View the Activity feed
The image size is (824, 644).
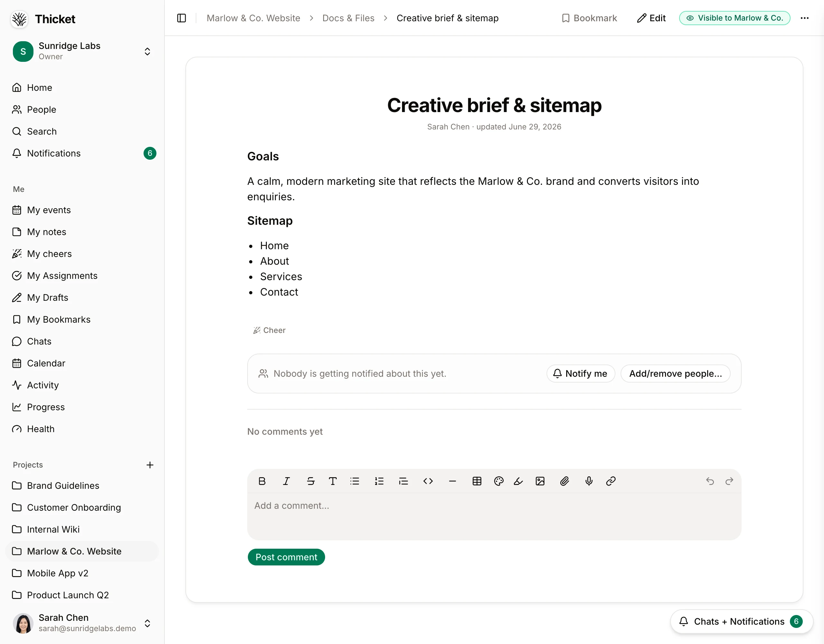82,385
